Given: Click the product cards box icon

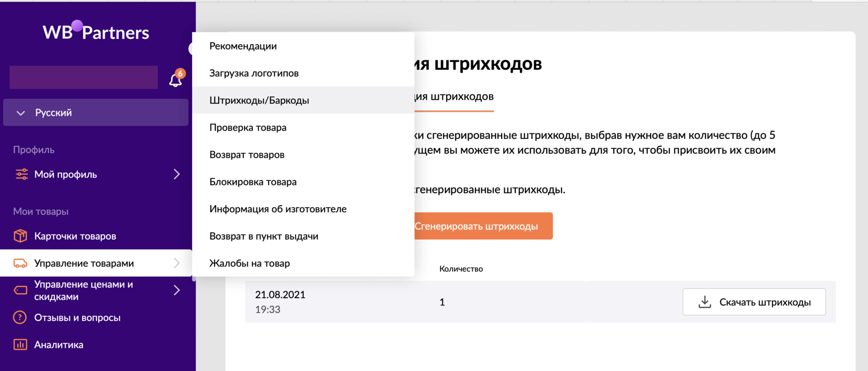Looking at the screenshot, I should [20, 236].
